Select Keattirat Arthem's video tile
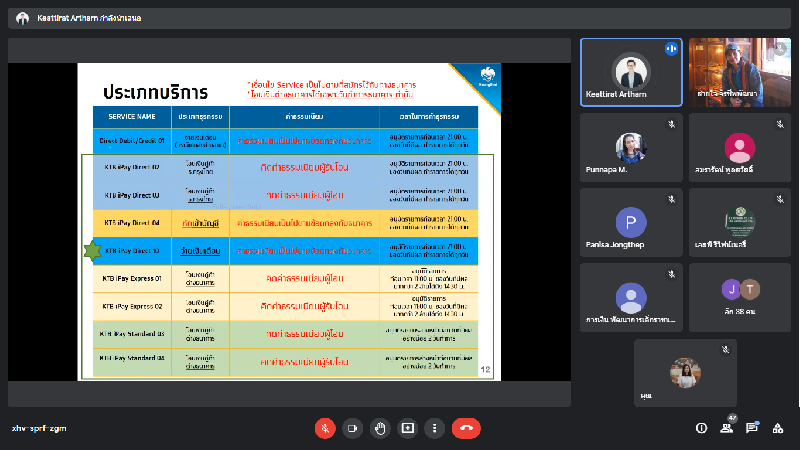800x450 pixels. (x=631, y=71)
